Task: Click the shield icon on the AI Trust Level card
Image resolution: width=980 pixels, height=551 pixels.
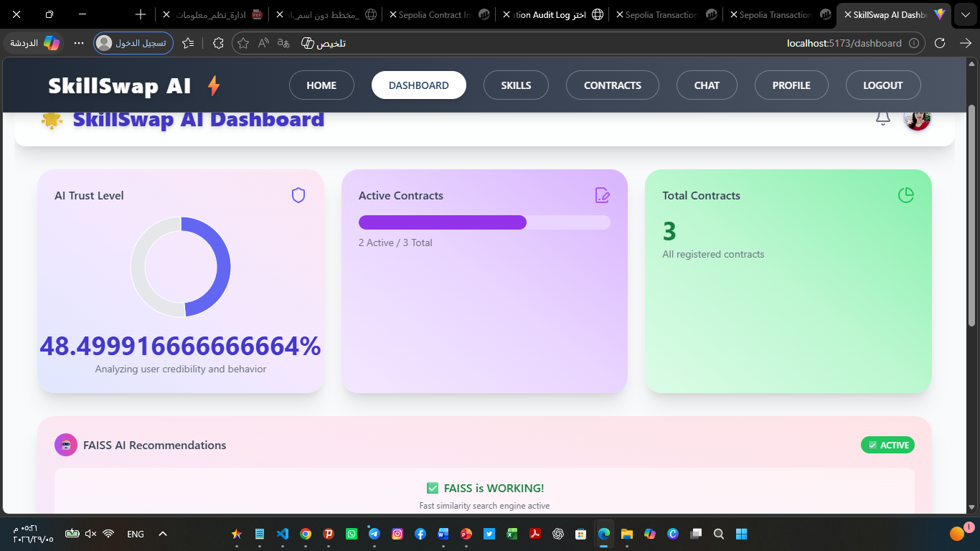Action: (298, 195)
